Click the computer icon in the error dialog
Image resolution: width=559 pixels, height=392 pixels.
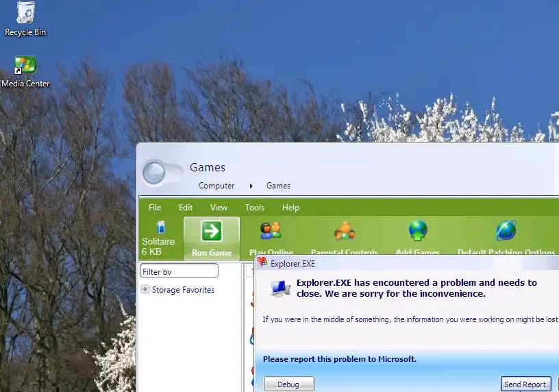[x=280, y=289]
